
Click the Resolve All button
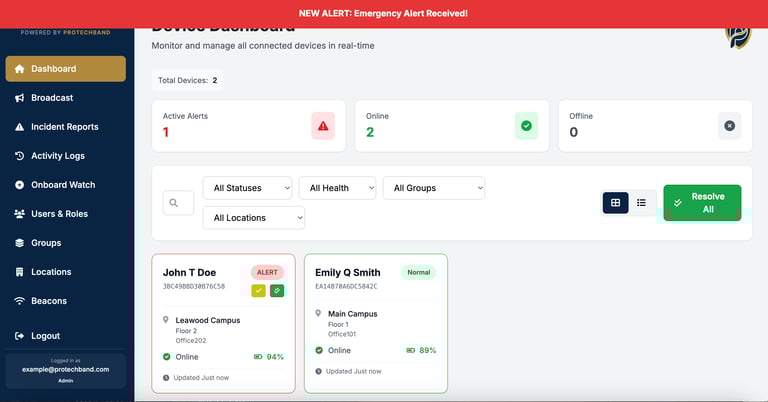(702, 203)
